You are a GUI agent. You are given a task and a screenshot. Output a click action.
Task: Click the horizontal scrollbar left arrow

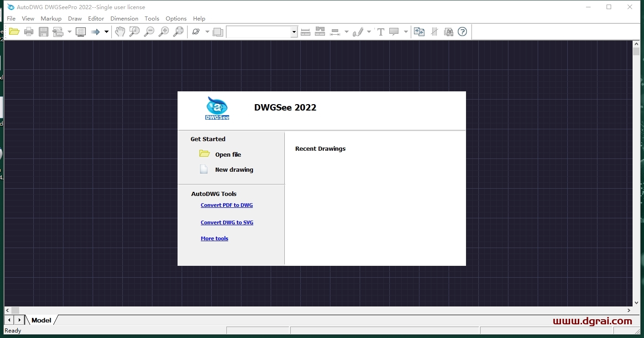coord(8,310)
